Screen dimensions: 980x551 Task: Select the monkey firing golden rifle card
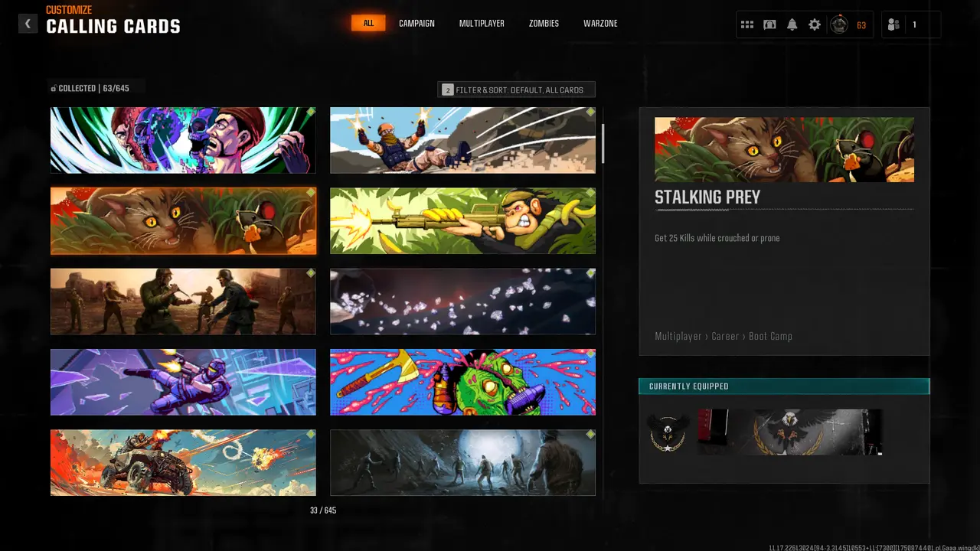point(462,221)
